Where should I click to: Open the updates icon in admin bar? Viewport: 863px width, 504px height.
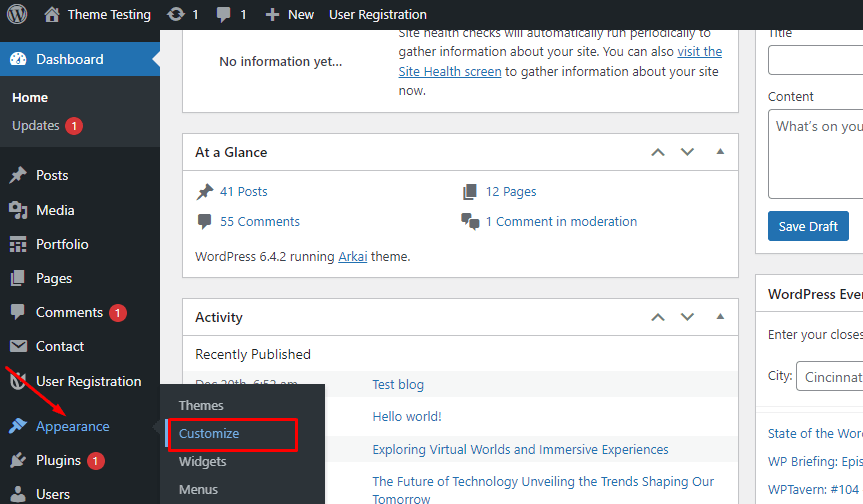click(x=177, y=14)
